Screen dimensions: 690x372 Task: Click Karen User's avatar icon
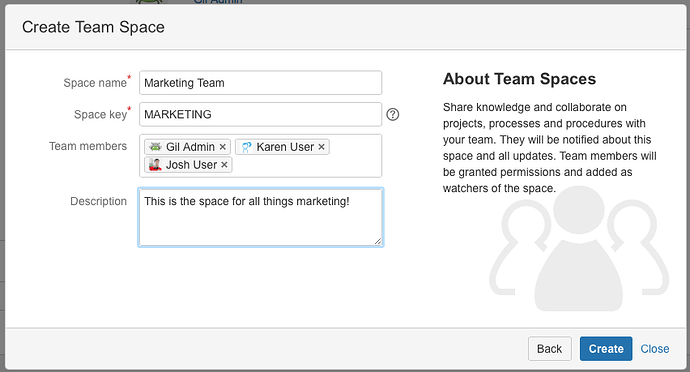click(246, 147)
